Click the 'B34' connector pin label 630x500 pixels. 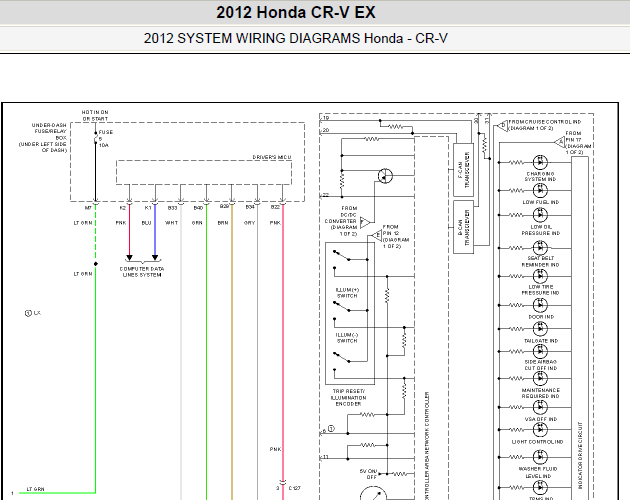[250, 207]
